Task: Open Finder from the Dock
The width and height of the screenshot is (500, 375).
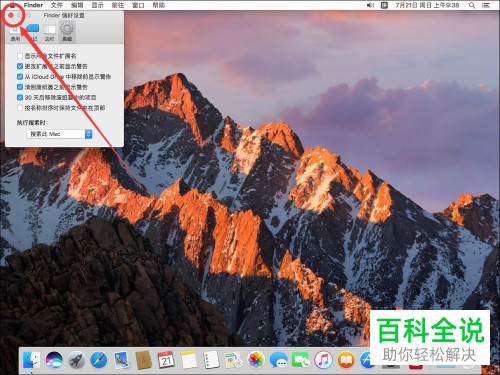Action: pos(31,360)
